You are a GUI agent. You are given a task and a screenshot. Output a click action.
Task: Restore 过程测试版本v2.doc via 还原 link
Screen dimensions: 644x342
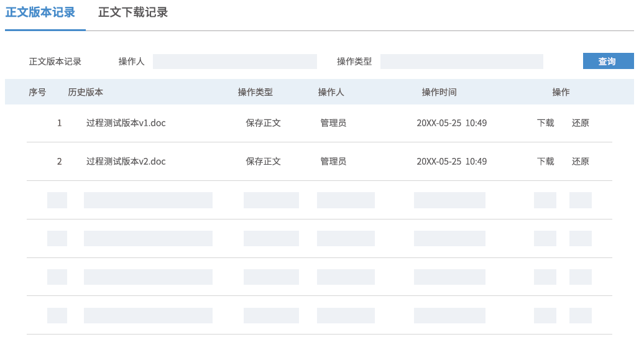coord(580,162)
